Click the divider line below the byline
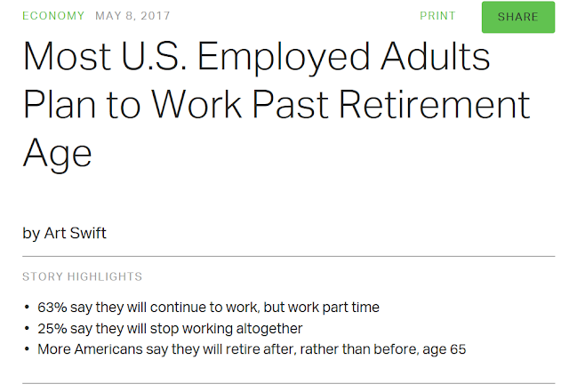 pos(288,256)
